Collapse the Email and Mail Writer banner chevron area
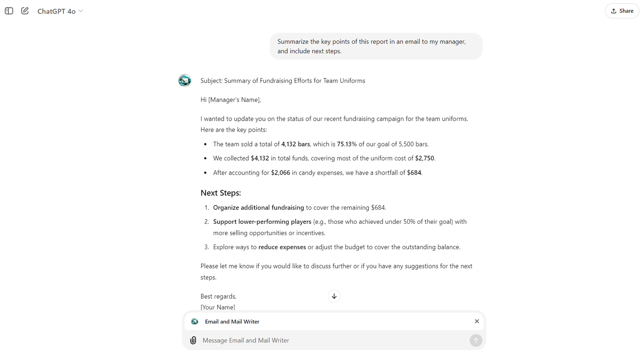Image resolution: width=644 pixels, height=350 pixels. coord(477,321)
